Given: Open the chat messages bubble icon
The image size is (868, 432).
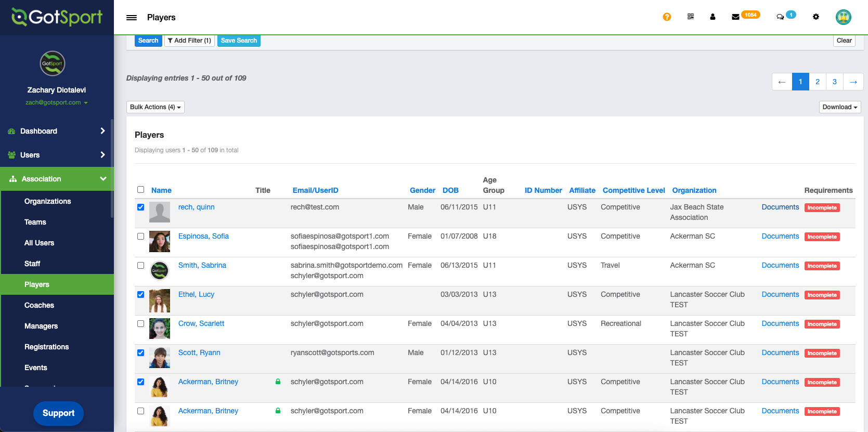Looking at the screenshot, I should (x=780, y=17).
